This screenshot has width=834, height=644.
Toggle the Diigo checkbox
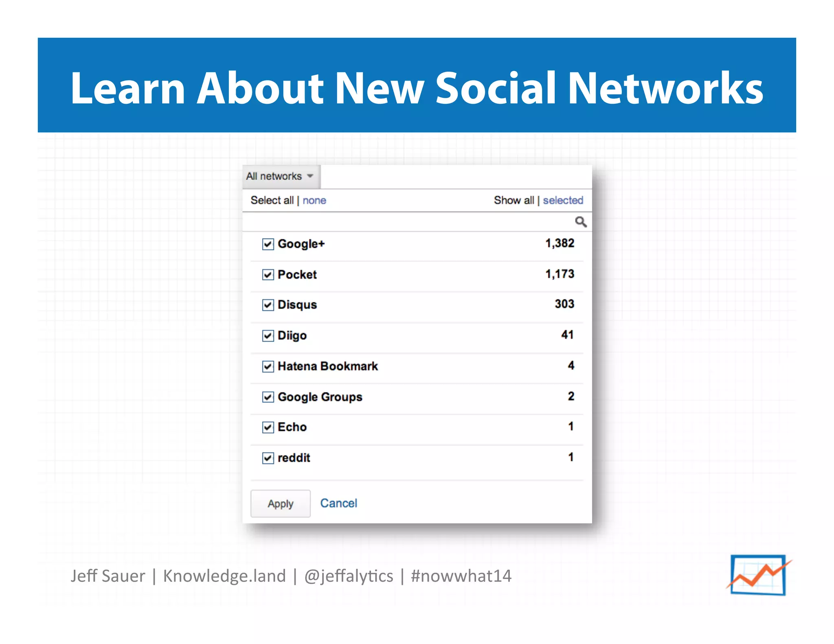click(268, 336)
